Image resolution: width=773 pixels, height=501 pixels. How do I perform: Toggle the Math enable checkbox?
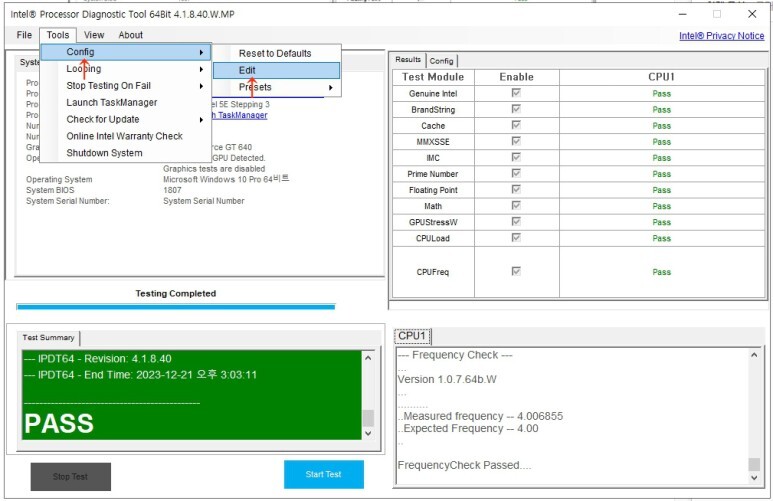516,205
